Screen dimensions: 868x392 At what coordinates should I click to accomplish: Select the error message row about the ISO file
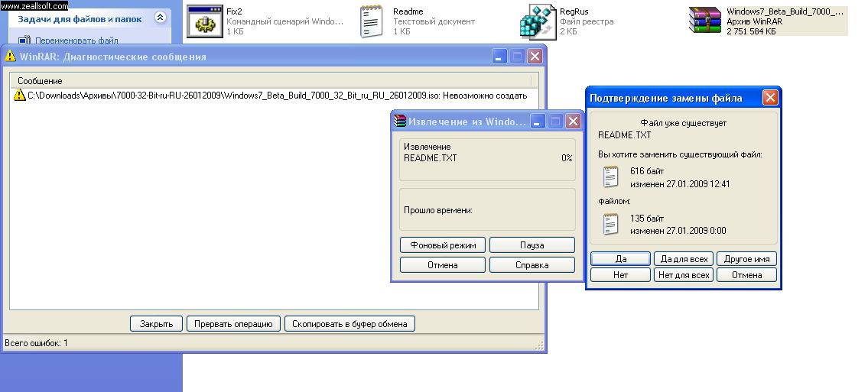(x=275, y=96)
